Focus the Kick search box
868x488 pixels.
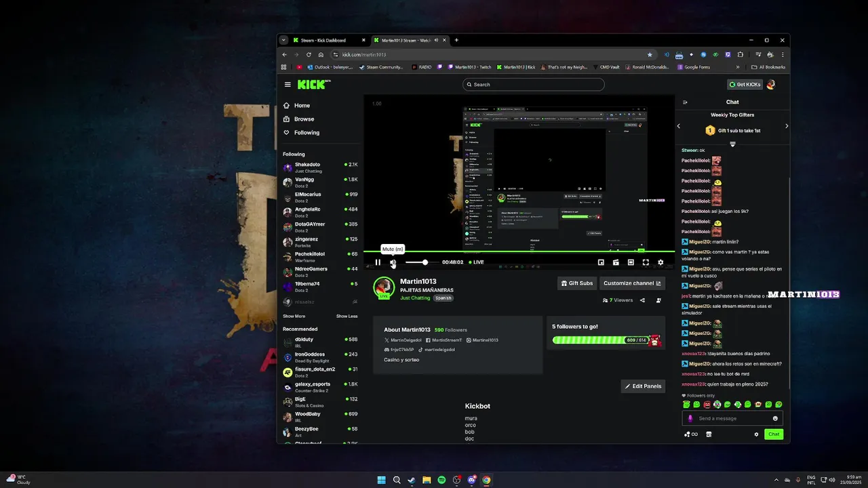[x=533, y=85]
